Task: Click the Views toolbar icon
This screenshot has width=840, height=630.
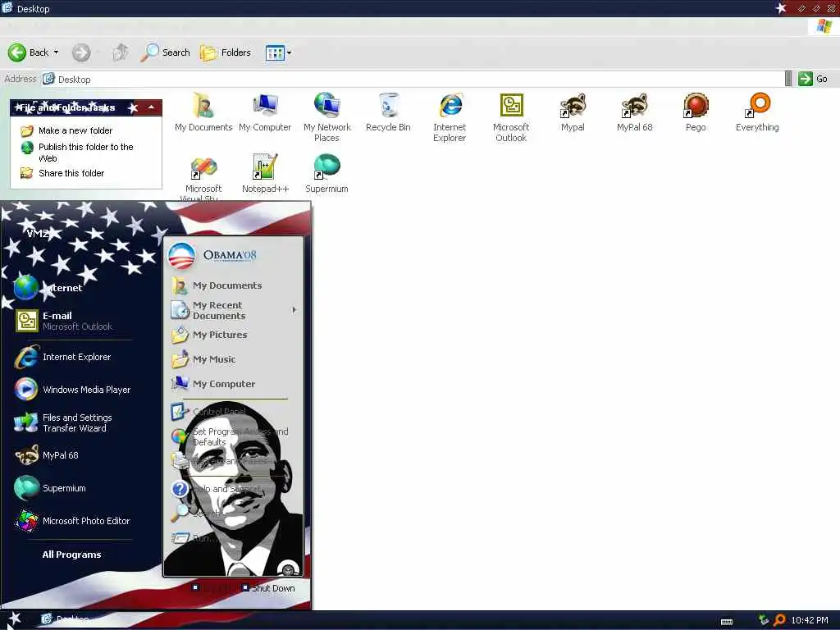Action: (275, 53)
